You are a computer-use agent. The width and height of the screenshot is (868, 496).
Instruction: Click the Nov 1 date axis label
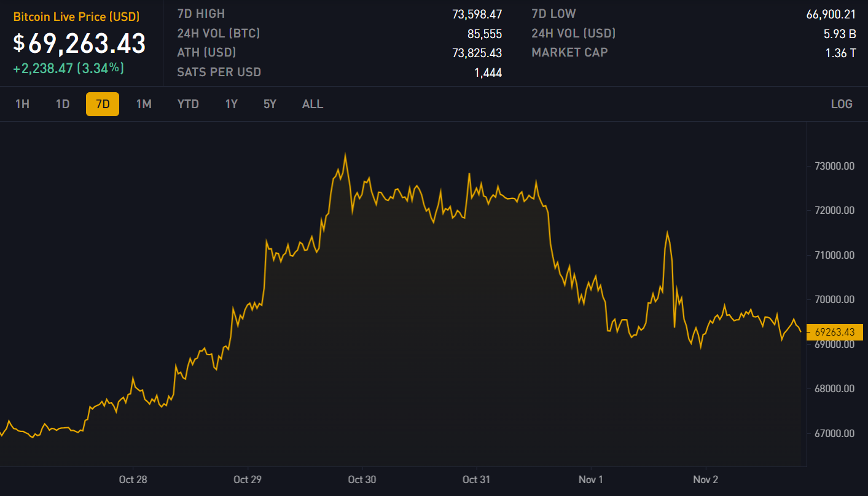click(591, 479)
